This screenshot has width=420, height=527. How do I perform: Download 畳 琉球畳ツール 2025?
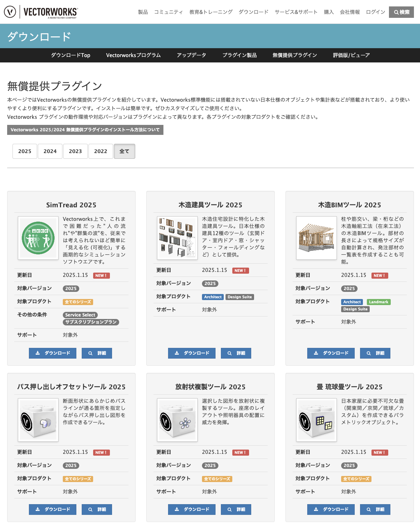[x=331, y=510]
